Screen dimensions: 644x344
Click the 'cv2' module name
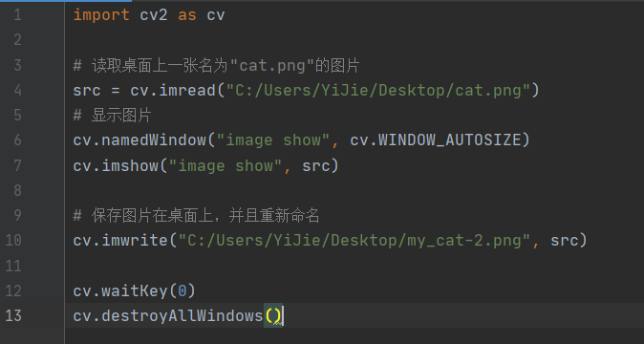154,15
